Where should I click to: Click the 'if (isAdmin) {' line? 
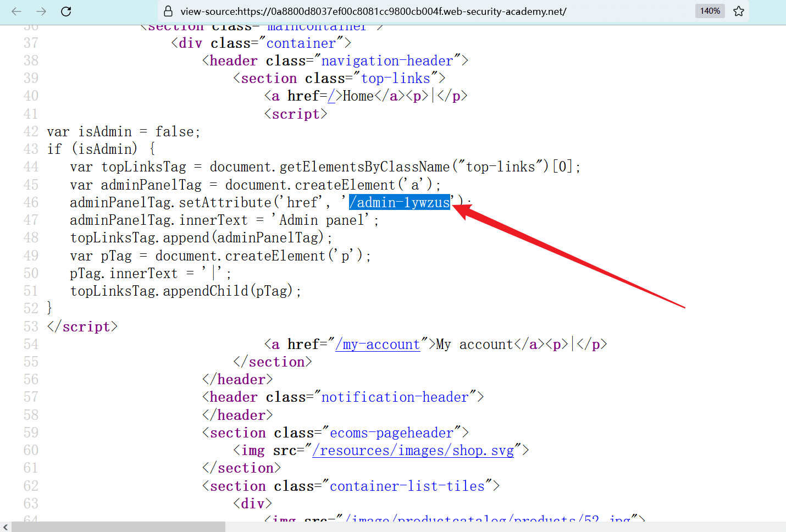(101, 149)
